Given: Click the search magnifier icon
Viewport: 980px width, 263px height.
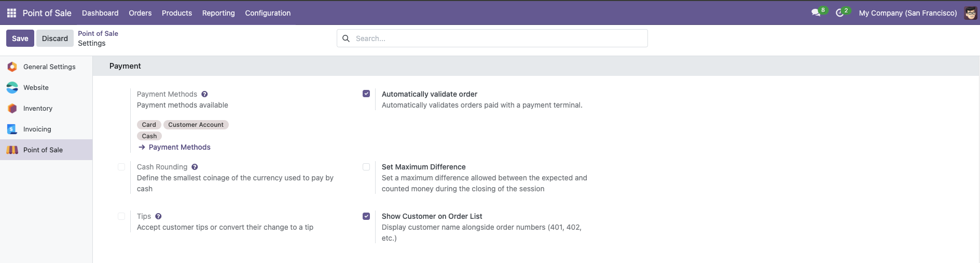Looking at the screenshot, I should 346,38.
